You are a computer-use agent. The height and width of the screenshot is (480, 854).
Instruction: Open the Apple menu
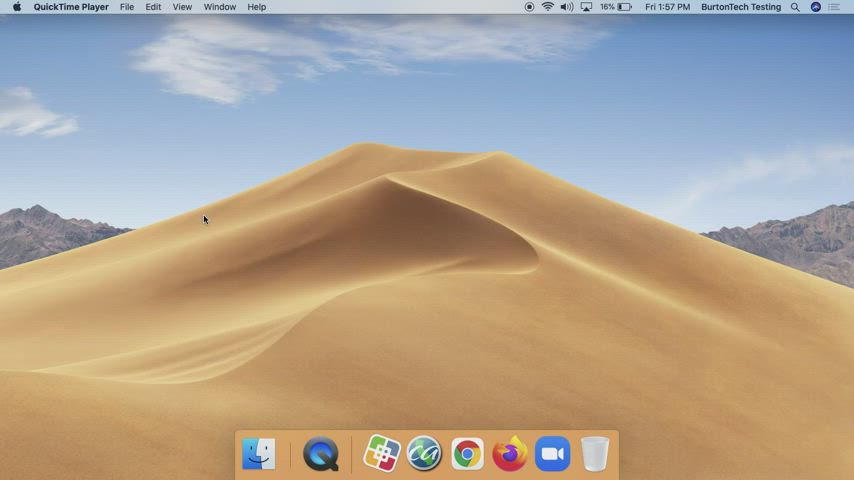point(16,7)
